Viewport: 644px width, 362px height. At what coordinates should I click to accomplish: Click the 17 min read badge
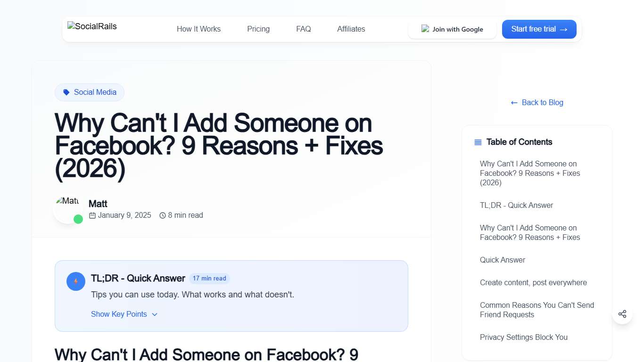(209, 278)
